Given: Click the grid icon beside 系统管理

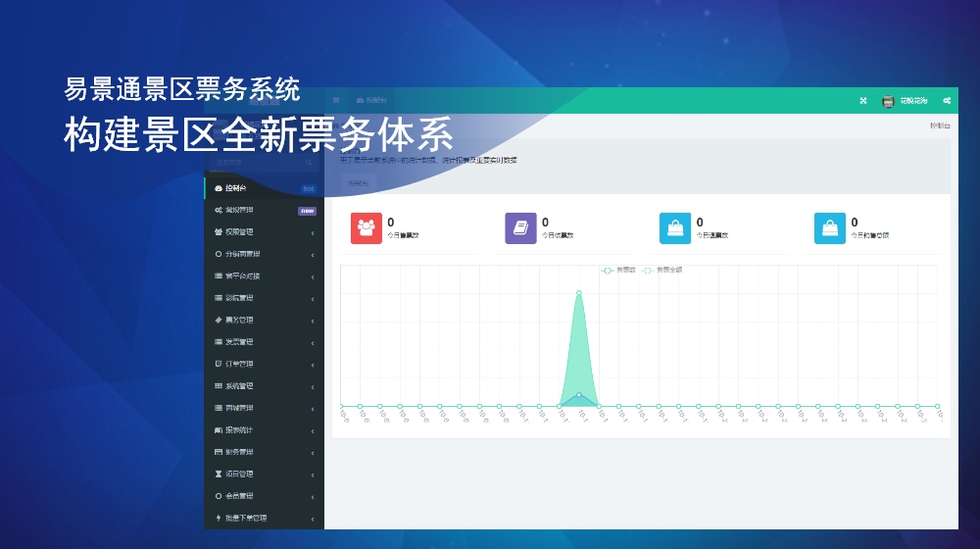Looking at the screenshot, I should (219, 386).
